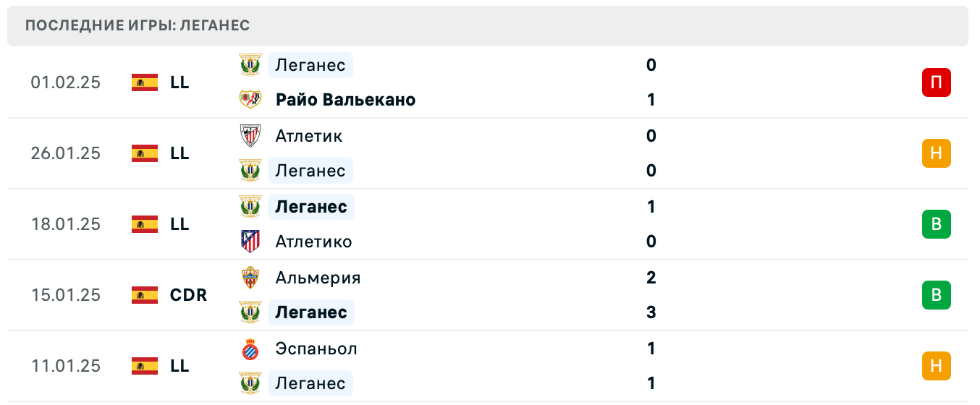Image resolution: width=980 pixels, height=405 pixels.
Task: Open the Атлетико team link
Action: pyautogui.click(x=313, y=242)
